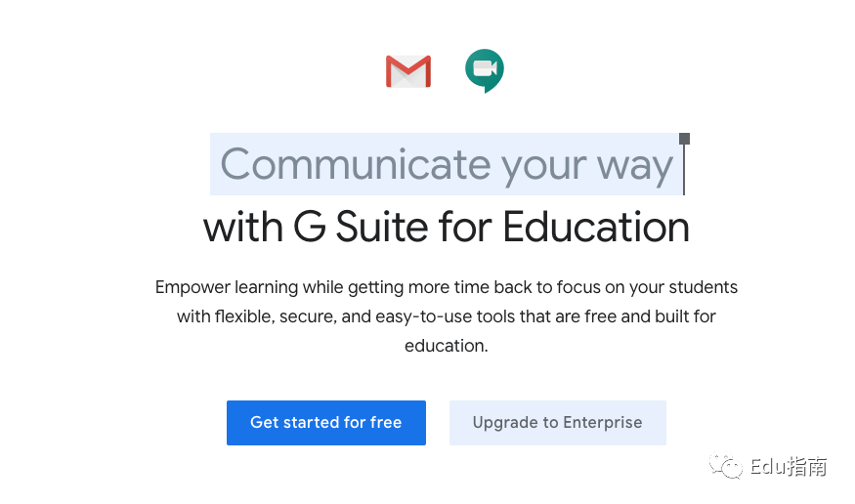The width and height of the screenshot is (855, 504).
Task: Open the Upgrade to Enterprise button
Action: tap(557, 423)
